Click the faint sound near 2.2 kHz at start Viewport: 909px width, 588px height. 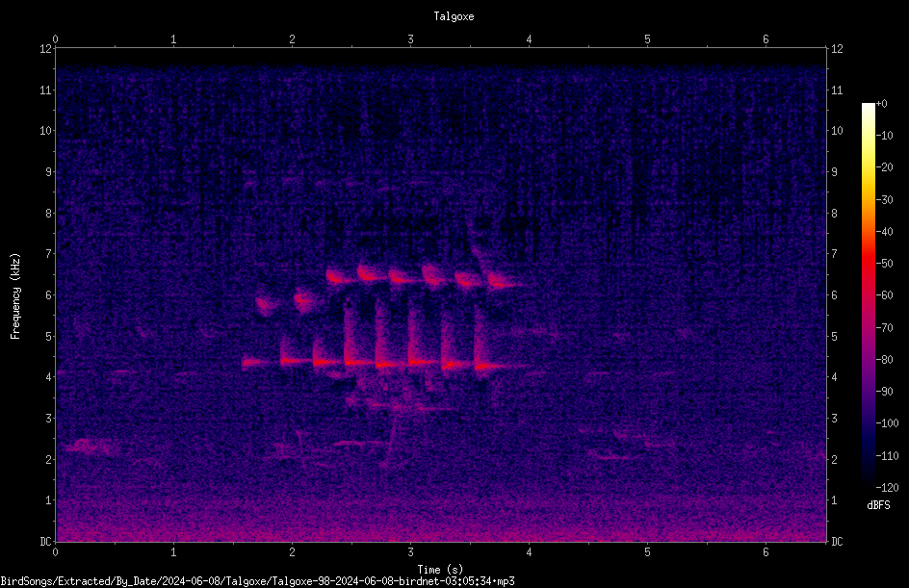pyautogui.click(x=90, y=447)
